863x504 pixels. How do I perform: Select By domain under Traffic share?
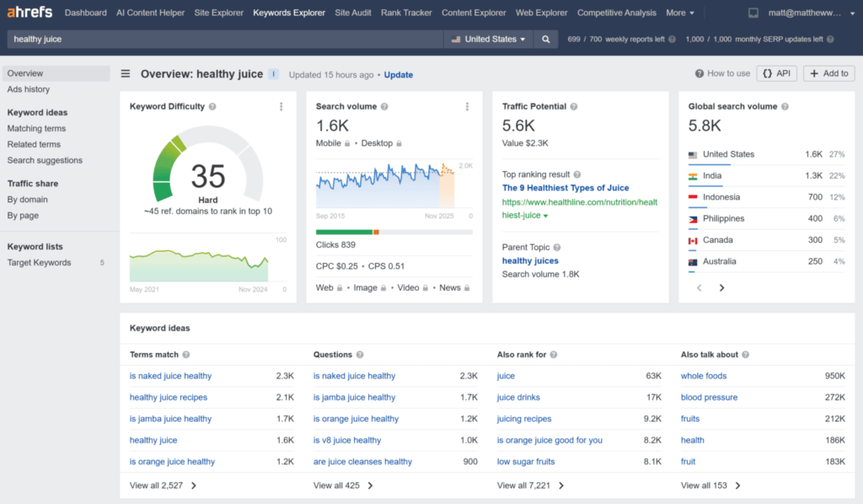pos(28,200)
